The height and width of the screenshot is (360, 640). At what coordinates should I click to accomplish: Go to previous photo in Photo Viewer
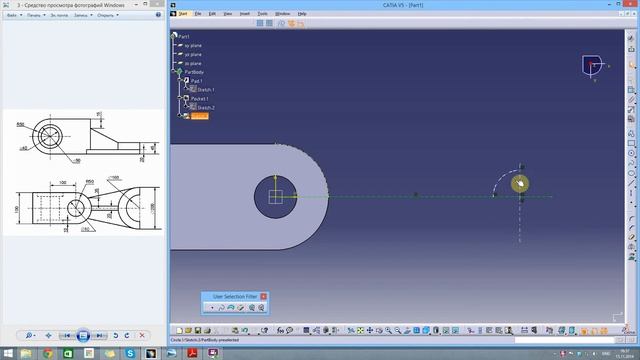click(x=67, y=336)
